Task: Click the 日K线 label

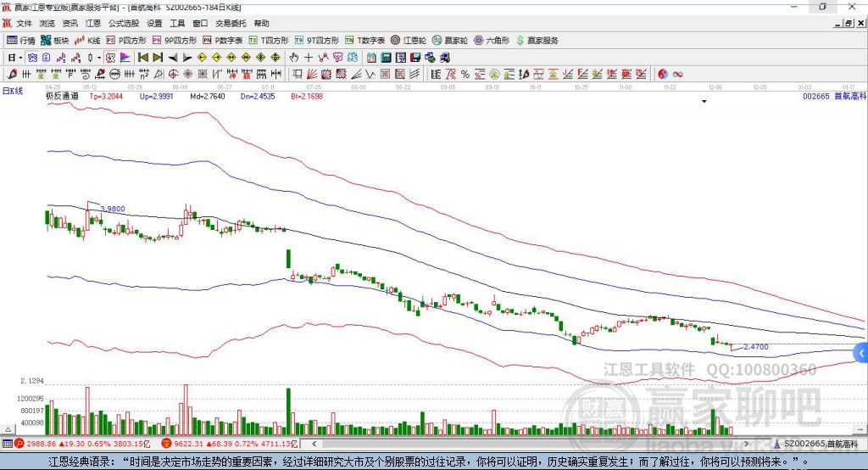Action: point(13,91)
